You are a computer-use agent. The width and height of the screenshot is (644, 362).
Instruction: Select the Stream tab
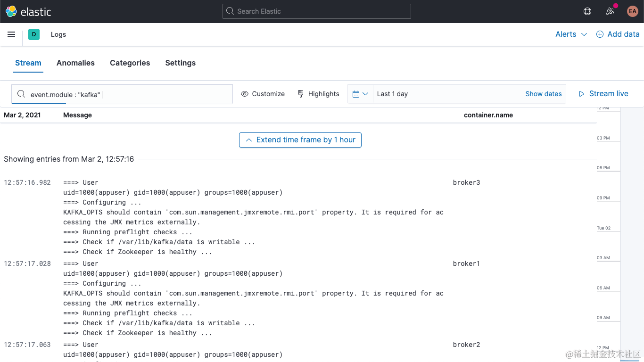(28, 63)
